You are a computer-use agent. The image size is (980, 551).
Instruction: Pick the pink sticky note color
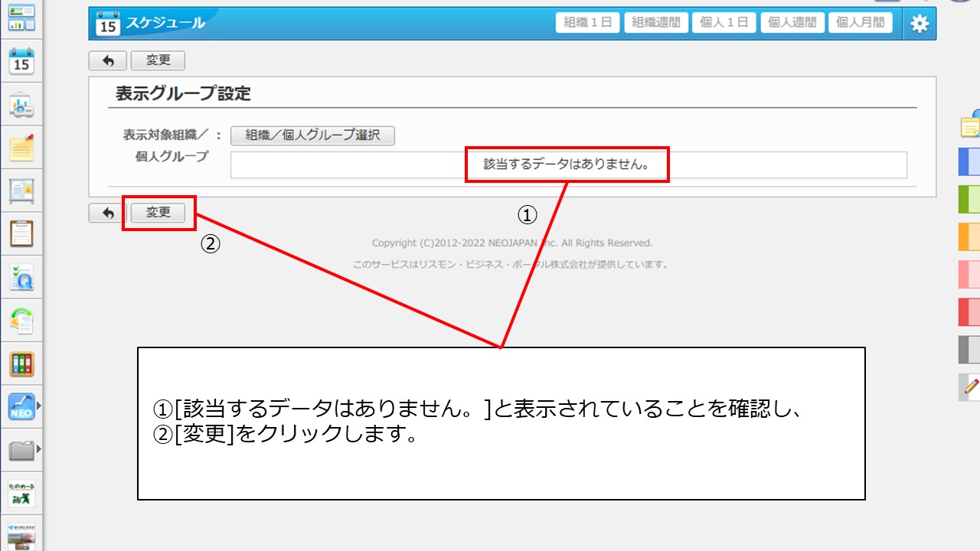[x=970, y=274]
